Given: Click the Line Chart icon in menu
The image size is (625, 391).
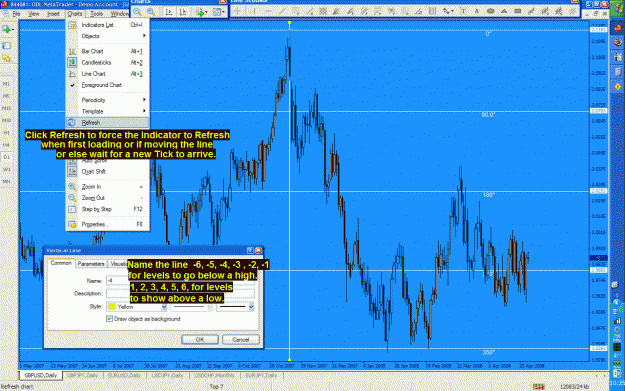Looking at the screenshot, I should tap(72, 74).
